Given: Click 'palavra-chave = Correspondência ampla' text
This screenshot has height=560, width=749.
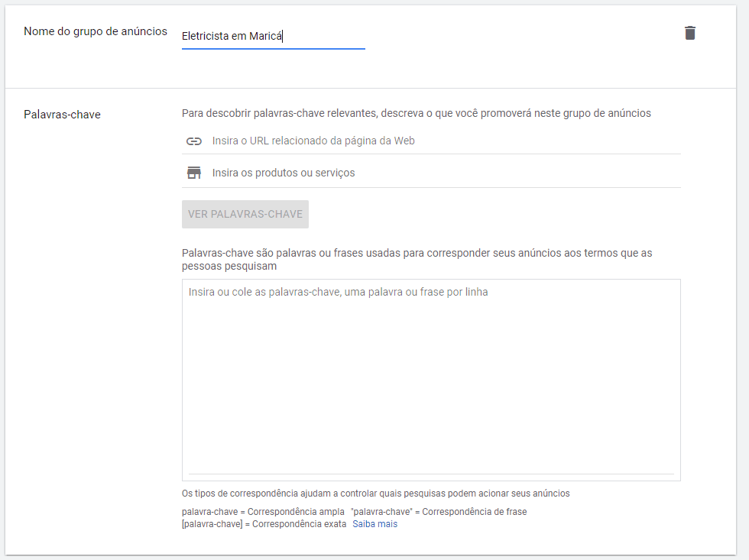Looking at the screenshot, I should click(263, 512).
